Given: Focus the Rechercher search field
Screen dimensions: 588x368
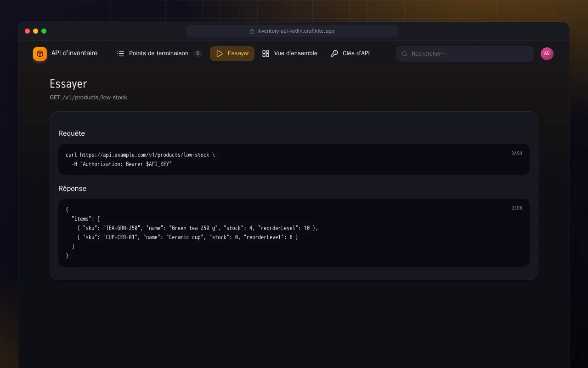Looking at the screenshot, I should click(465, 54).
